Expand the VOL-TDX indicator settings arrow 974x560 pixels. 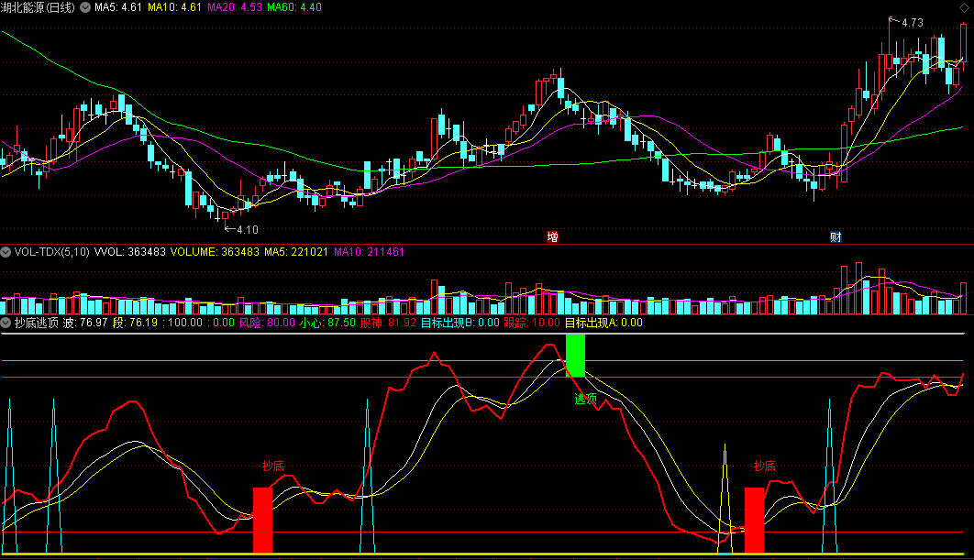coord(6,252)
